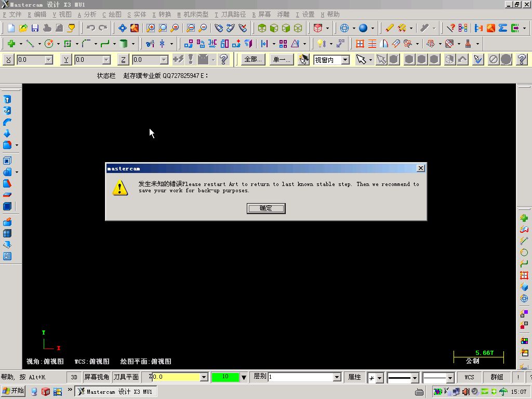Click the color palette icon in right sidebar

pyautogui.click(x=524, y=341)
